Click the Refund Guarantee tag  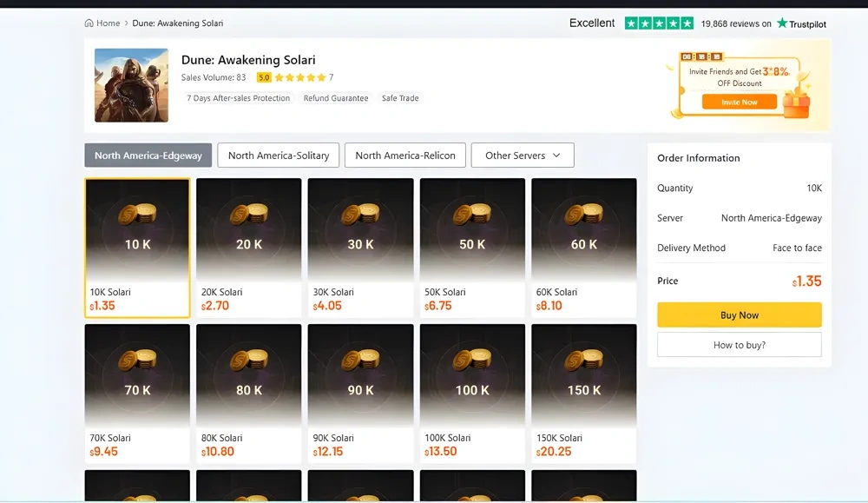(336, 98)
